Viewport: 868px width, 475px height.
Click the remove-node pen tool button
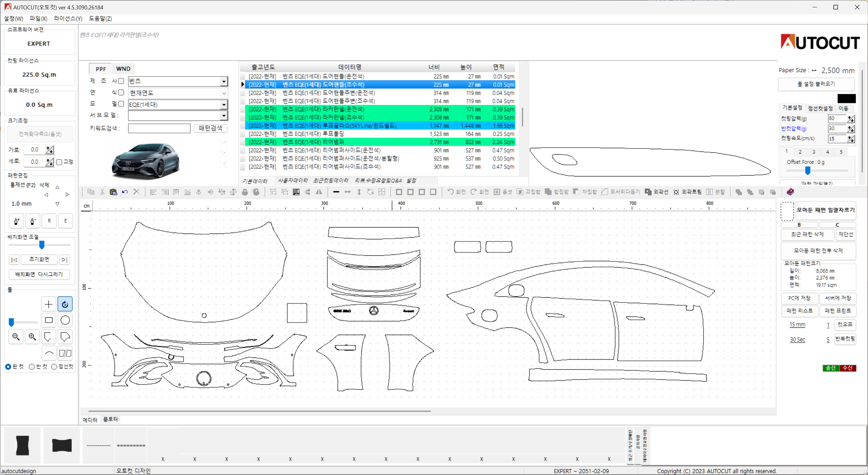(33, 221)
